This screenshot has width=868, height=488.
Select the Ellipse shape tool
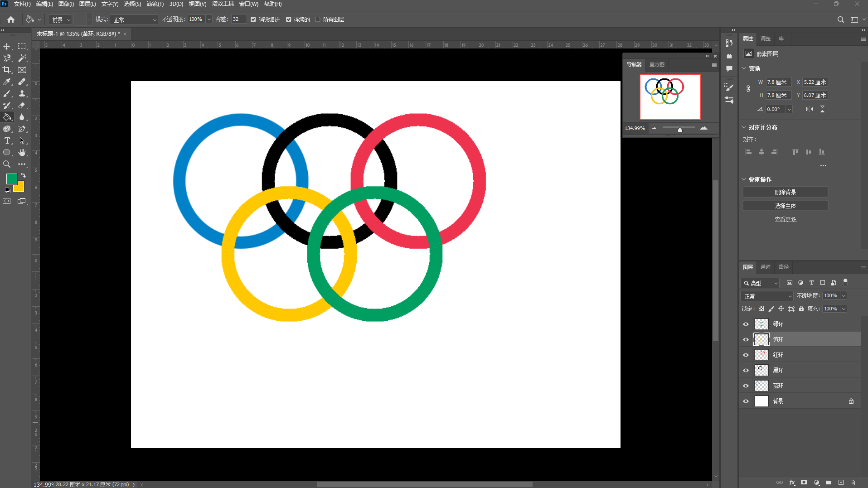point(7,153)
